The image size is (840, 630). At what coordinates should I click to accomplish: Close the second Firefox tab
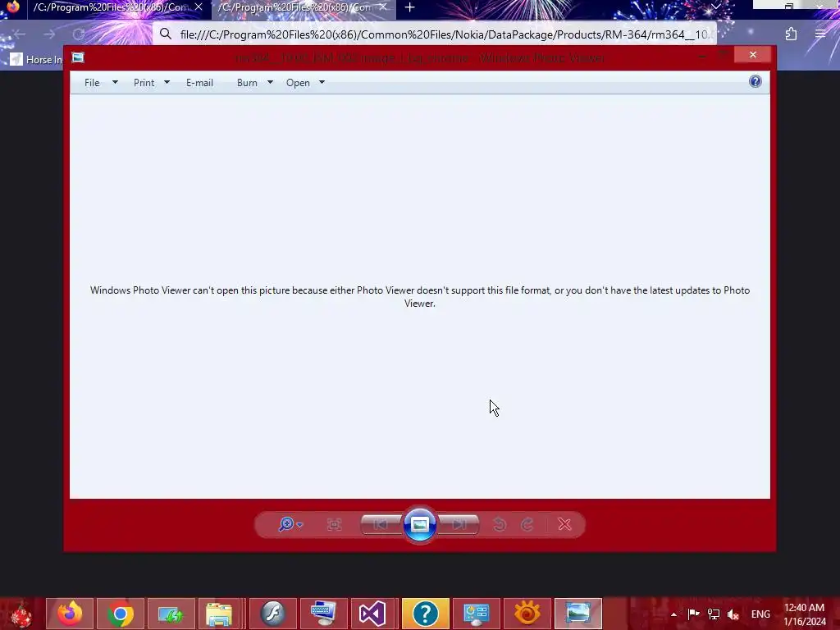tap(383, 7)
